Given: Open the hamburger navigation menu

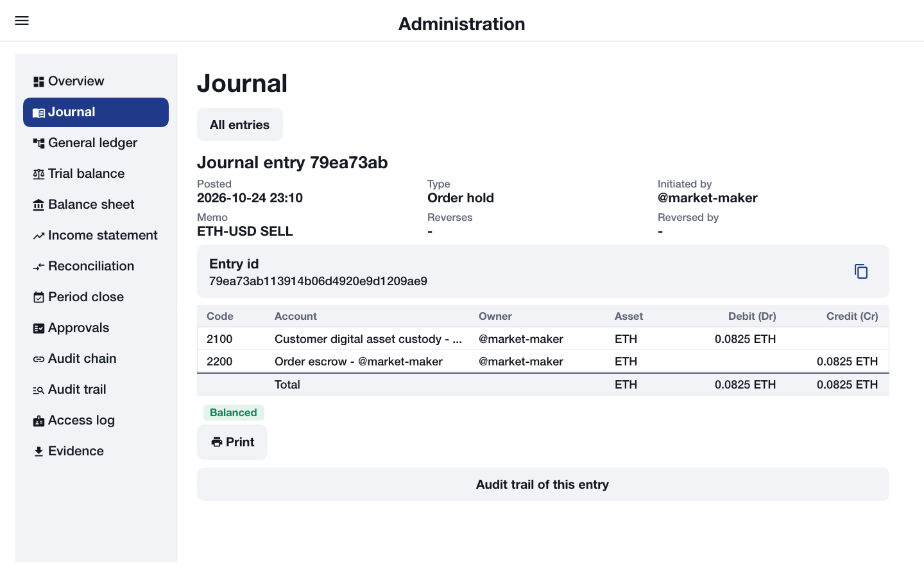Looking at the screenshot, I should pyautogui.click(x=22, y=21).
